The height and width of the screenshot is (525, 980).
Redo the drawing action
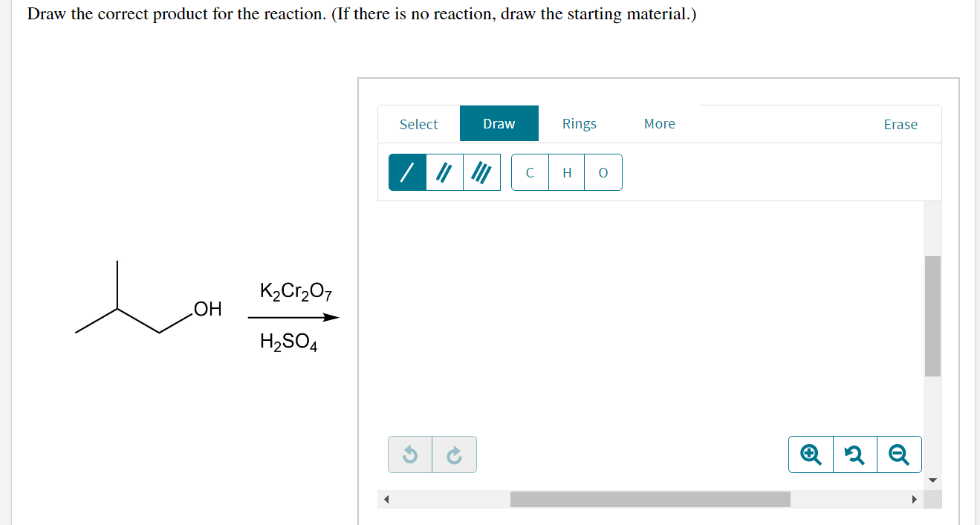click(454, 454)
